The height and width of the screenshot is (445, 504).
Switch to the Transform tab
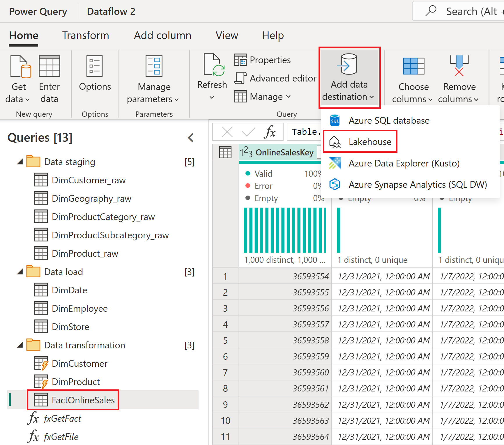(x=86, y=36)
